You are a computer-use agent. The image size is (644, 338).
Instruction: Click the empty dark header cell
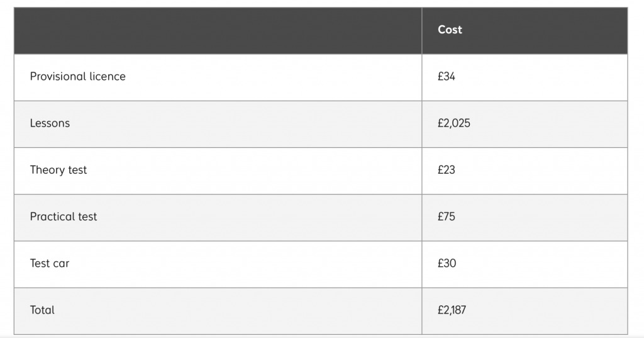click(218, 30)
